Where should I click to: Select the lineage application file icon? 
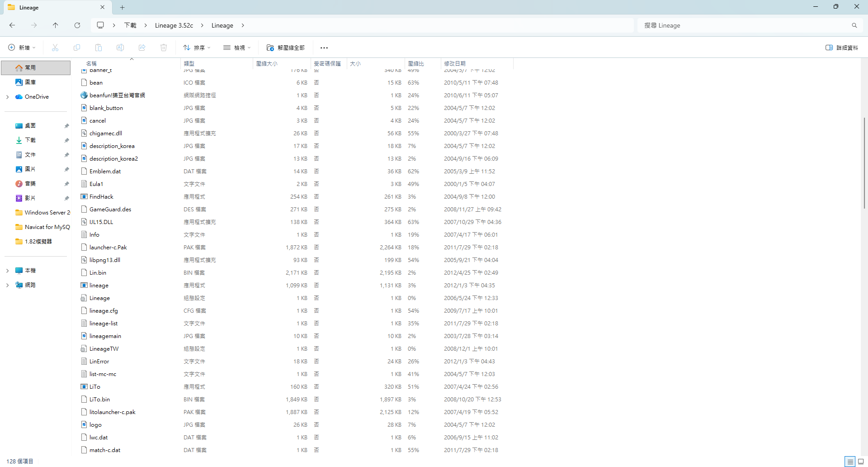[x=84, y=285]
